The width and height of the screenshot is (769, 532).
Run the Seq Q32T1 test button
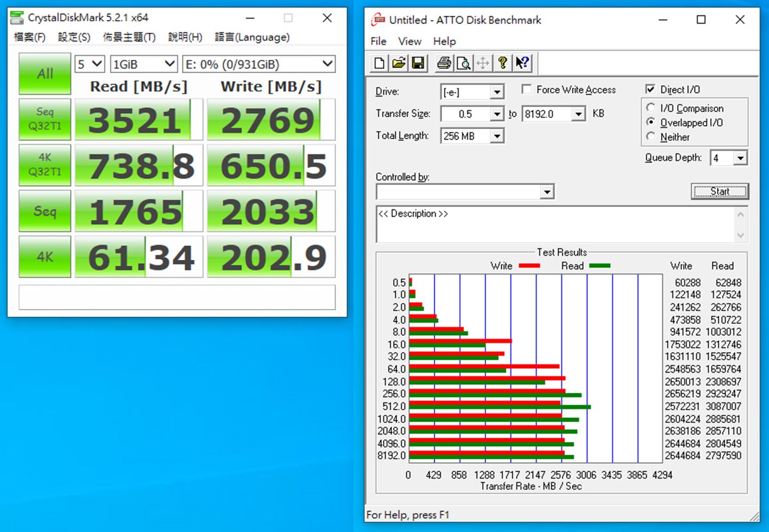[x=45, y=119]
